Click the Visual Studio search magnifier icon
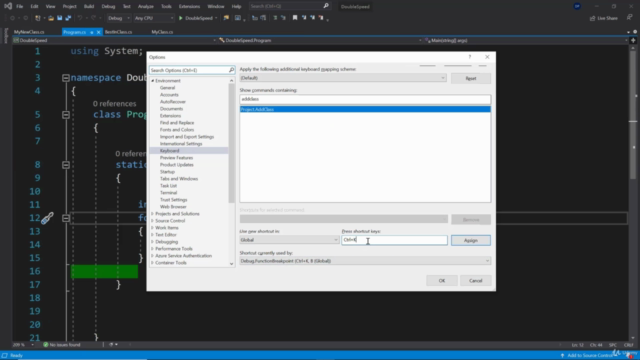The height and width of the screenshot is (360, 640). [x=326, y=6]
